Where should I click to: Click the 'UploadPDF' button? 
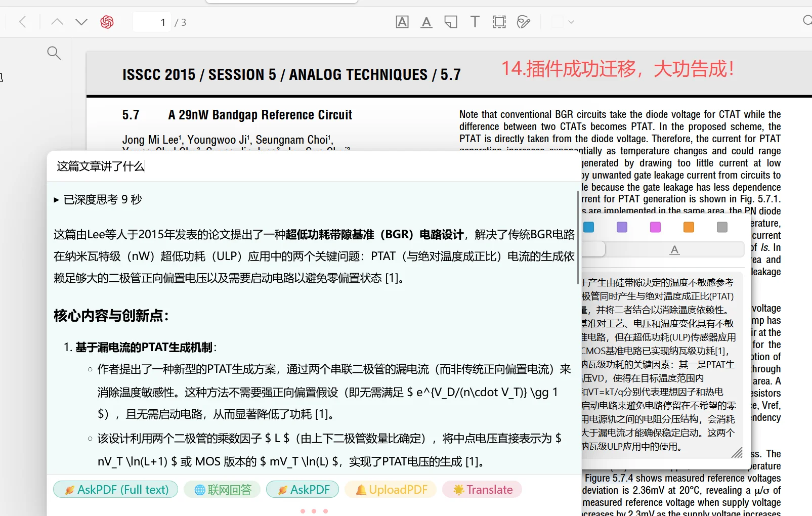click(x=390, y=489)
